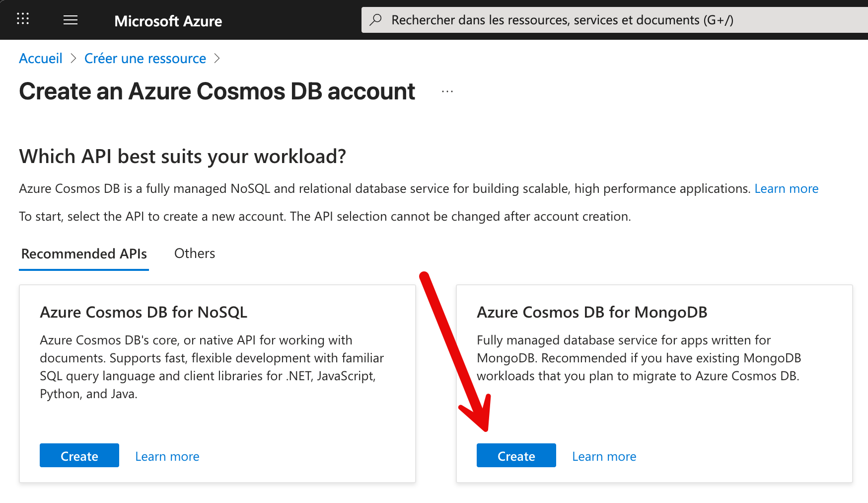Click the breadcrumb chevron after Accueil

(x=72, y=58)
